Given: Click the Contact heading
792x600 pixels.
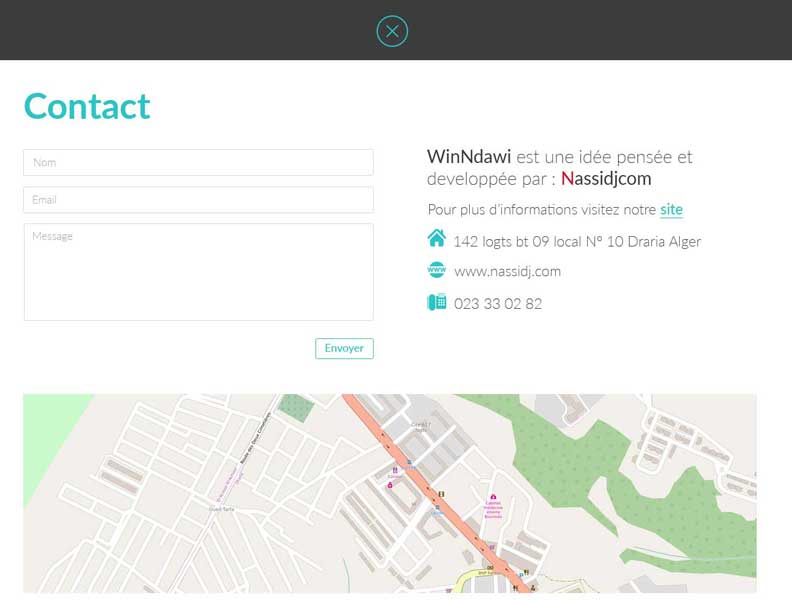Looking at the screenshot, I should point(87,107).
